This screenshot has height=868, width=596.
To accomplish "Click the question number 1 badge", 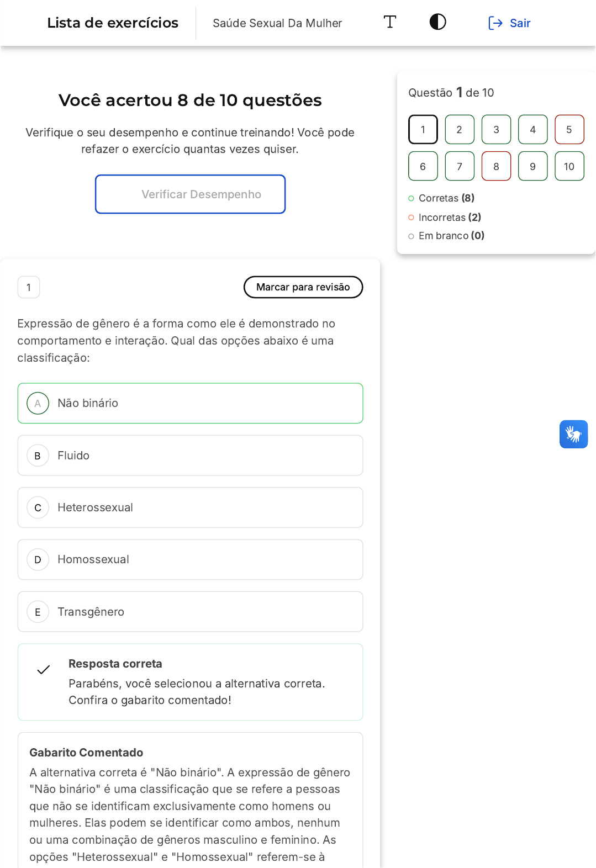I will click(x=29, y=287).
